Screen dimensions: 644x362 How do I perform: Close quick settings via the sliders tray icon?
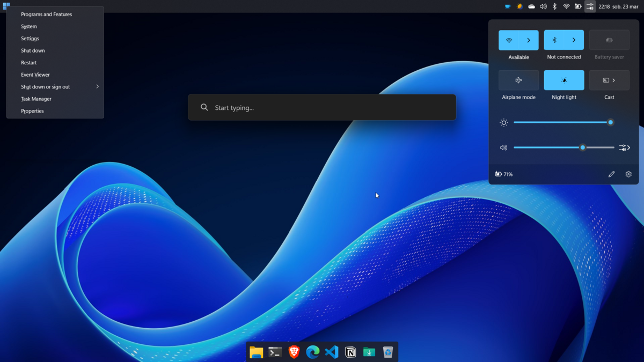pyautogui.click(x=590, y=6)
